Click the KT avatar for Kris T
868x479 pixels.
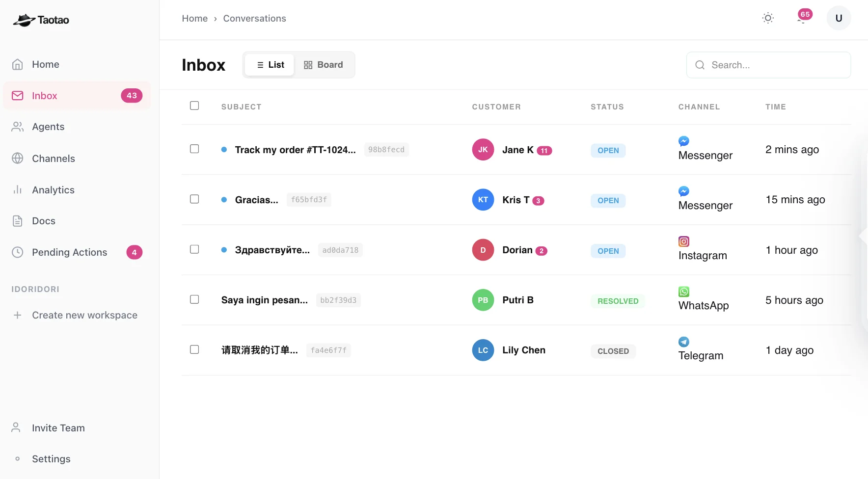pyautogui.click(x=483, y=200)
